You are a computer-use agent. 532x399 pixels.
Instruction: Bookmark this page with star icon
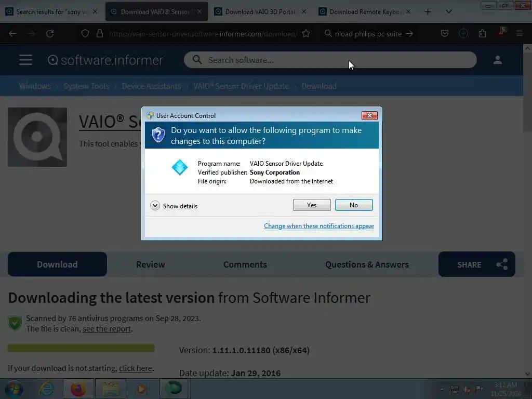[x=305, y=34]
